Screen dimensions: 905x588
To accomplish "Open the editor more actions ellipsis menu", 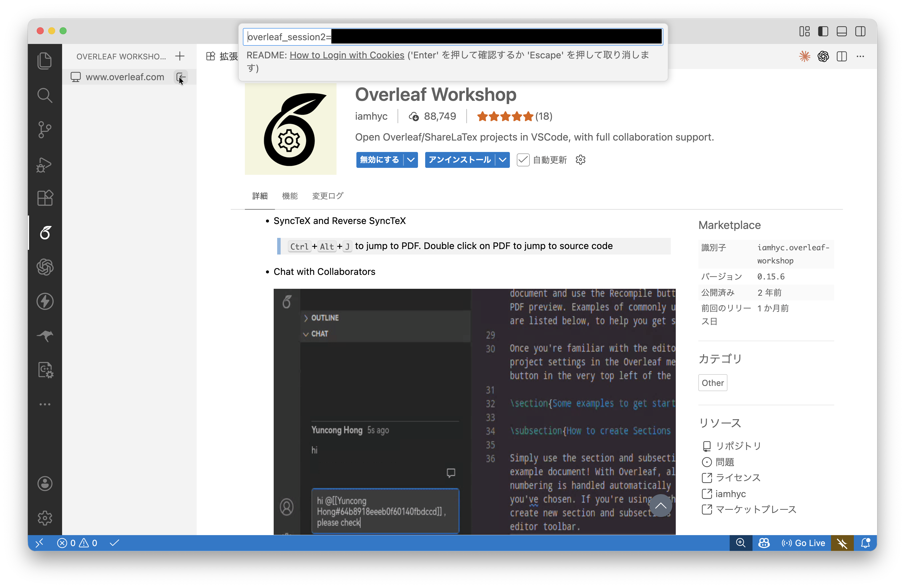I will pos(860,56).
